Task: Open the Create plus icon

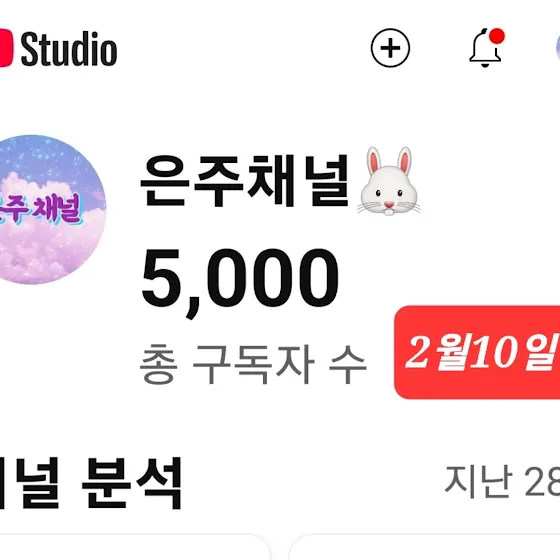Action: tap(390, 48)
